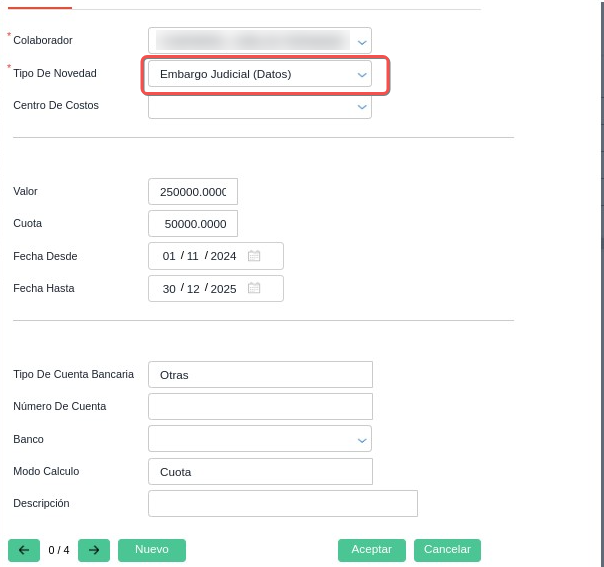Focus the Valor input field
Screen dimensions: 604x567
[193, 192]
